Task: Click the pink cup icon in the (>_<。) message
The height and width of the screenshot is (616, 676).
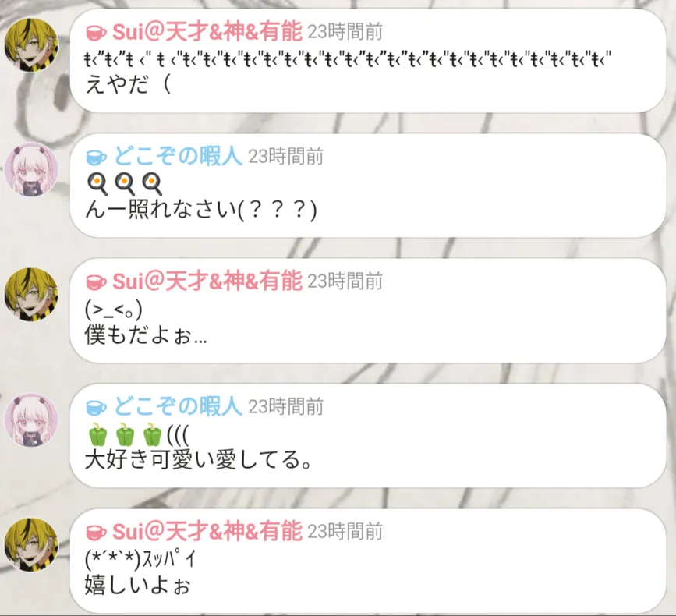Action: [x=96, y=282]
